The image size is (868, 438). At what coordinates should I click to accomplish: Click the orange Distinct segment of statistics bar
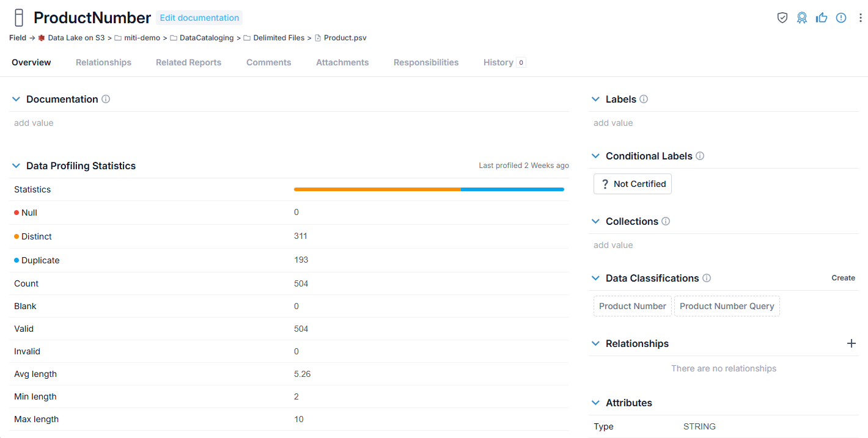pos(377,189)
